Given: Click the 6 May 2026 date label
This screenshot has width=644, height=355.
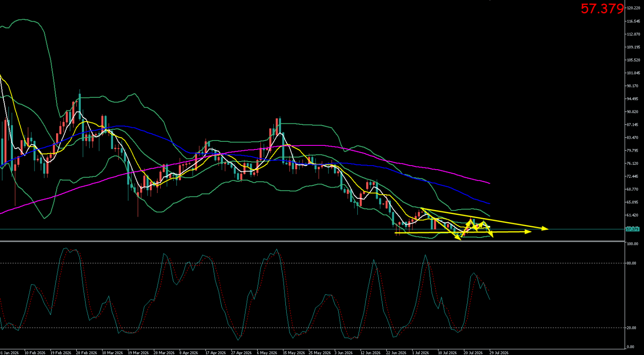Looking at the screenshot, I should [x=267, y=353].
